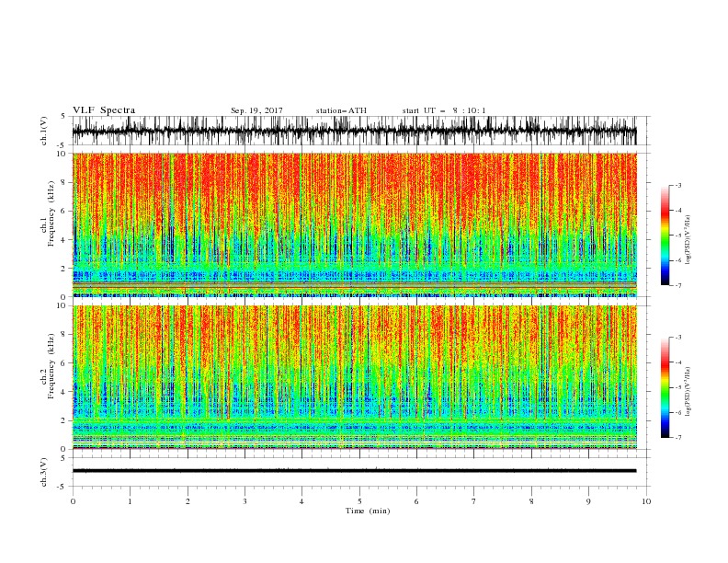Click the ch.3 flat waveform trace
The image size is (728, 563).
[x=354, y=471]
